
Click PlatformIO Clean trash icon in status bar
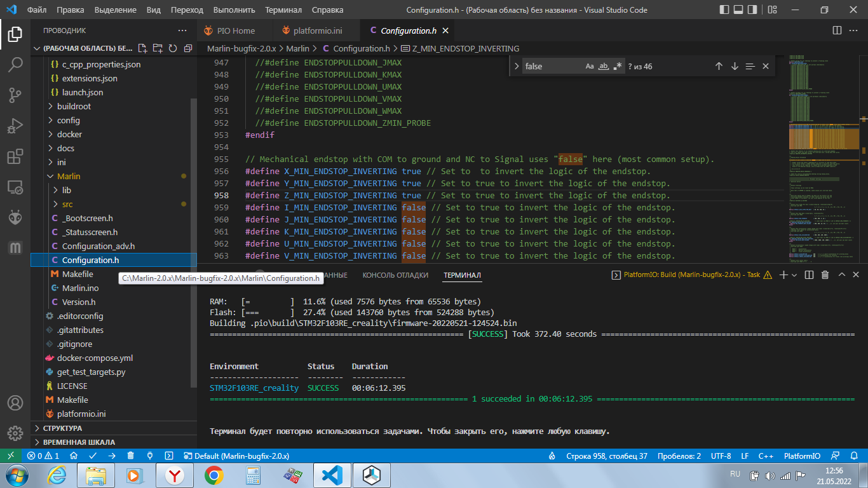click(x=131, y=456)
